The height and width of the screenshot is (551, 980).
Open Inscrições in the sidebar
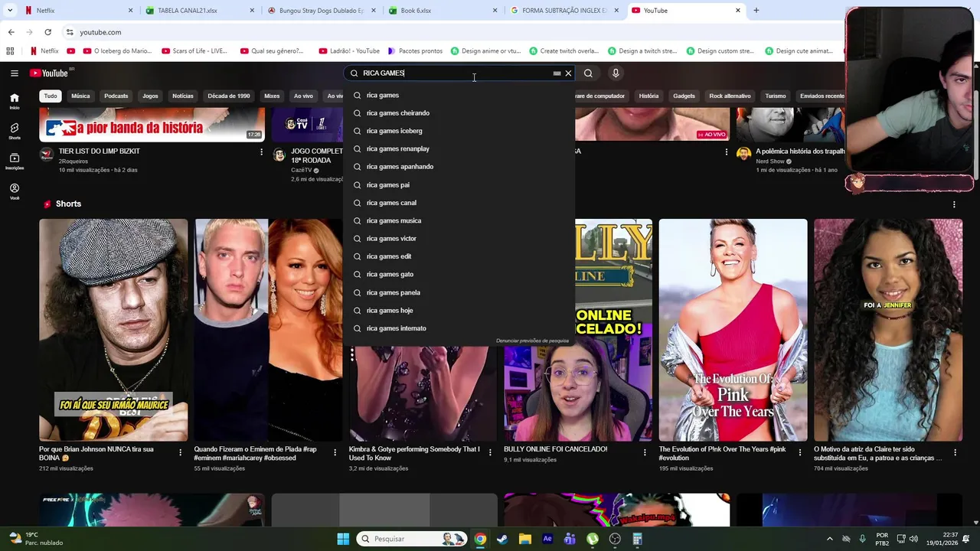point(15,161)
